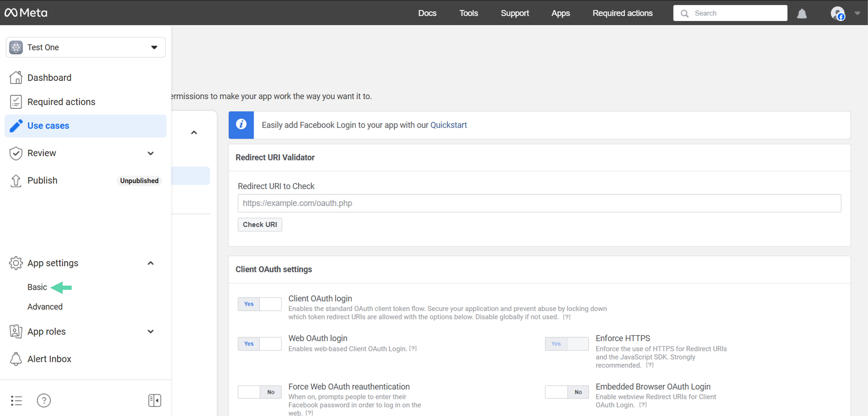This screenshot has width=868, height=416.
Task: Click the Use cases pencil icon
Action: [x=16, y=126]
